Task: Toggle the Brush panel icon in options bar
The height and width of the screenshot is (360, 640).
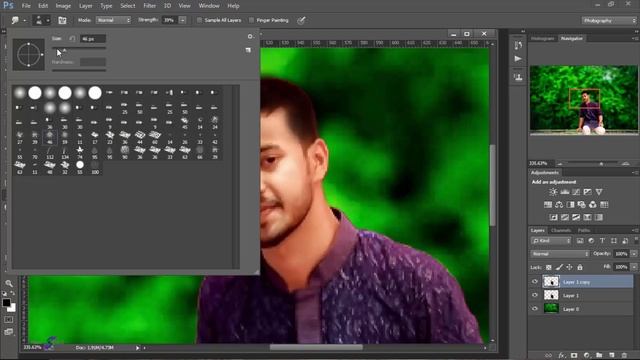Action: [62, 20]
